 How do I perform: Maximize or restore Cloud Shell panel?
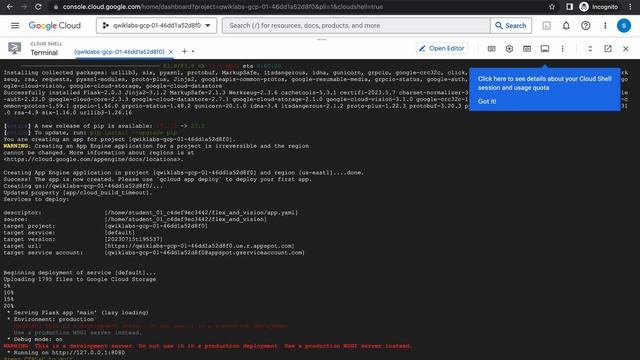coord(590,49)
